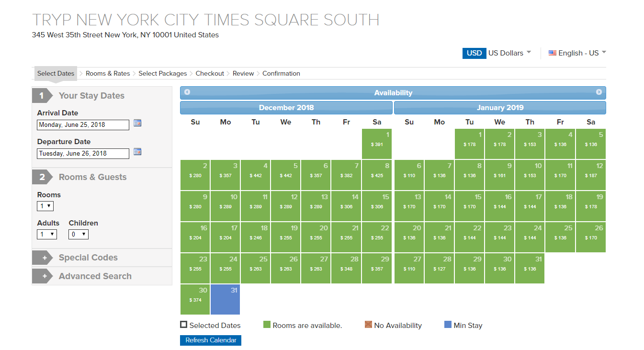644x350 pixels.
Task: Pick January 27, 2019 date cell
Action: coord(409,268)
